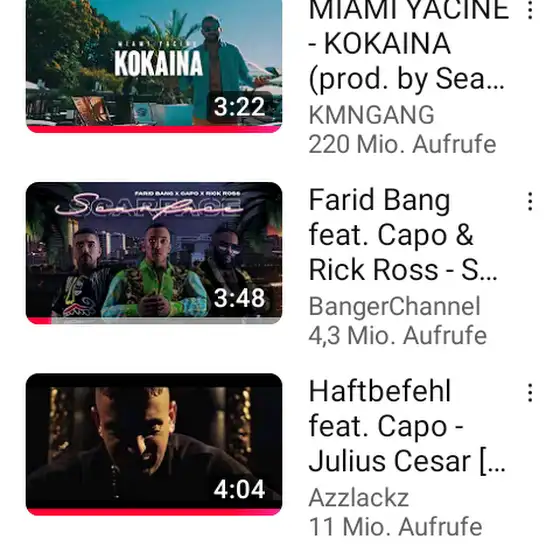Go to the Azzlackz channel
This screenshot has width=560, height=560.
(359, 498)
